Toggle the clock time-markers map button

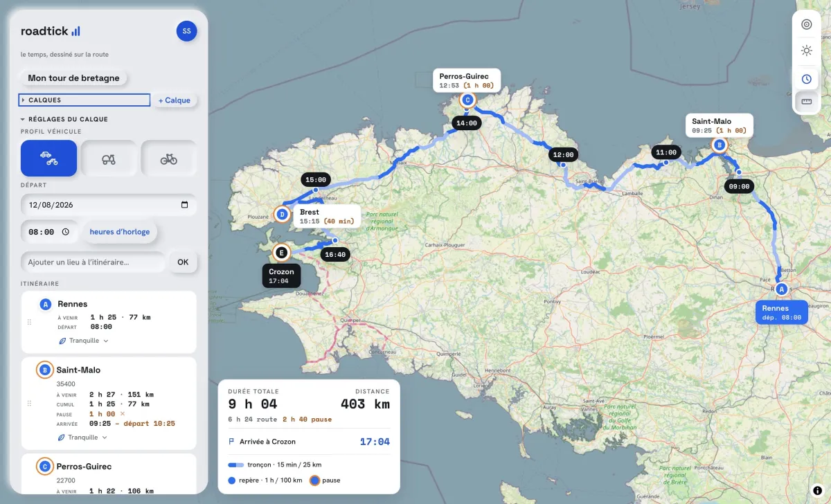click(806, 79)
